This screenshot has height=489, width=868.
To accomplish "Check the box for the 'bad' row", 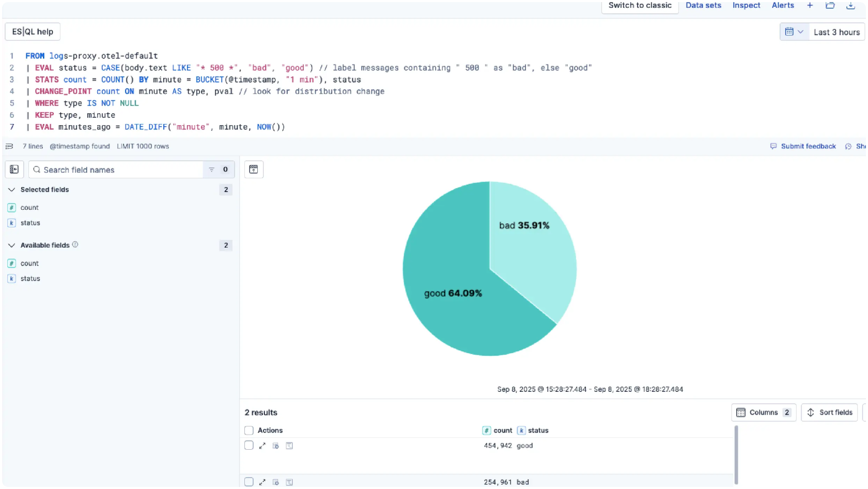I will pos(249,482).
